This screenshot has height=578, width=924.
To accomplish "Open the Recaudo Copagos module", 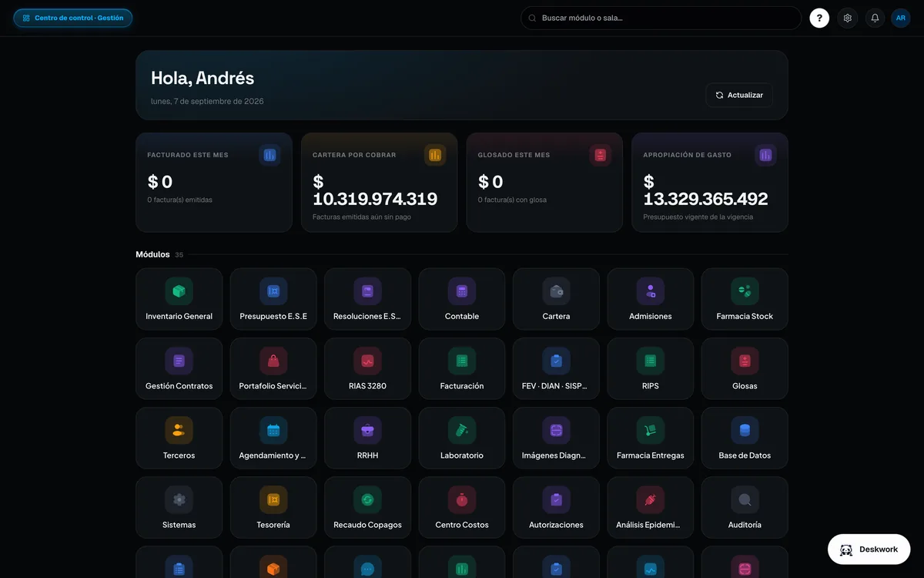I will pyautogui.click(x=367, y=507).
